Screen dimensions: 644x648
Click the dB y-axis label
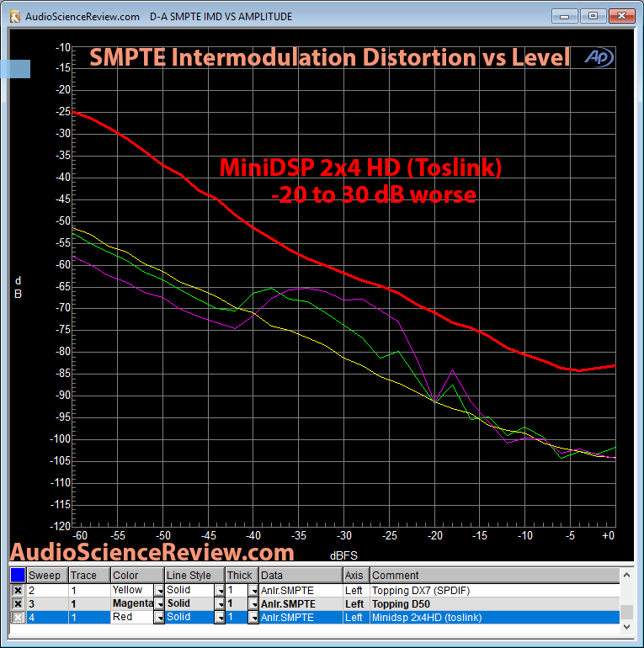pos(18,288)
